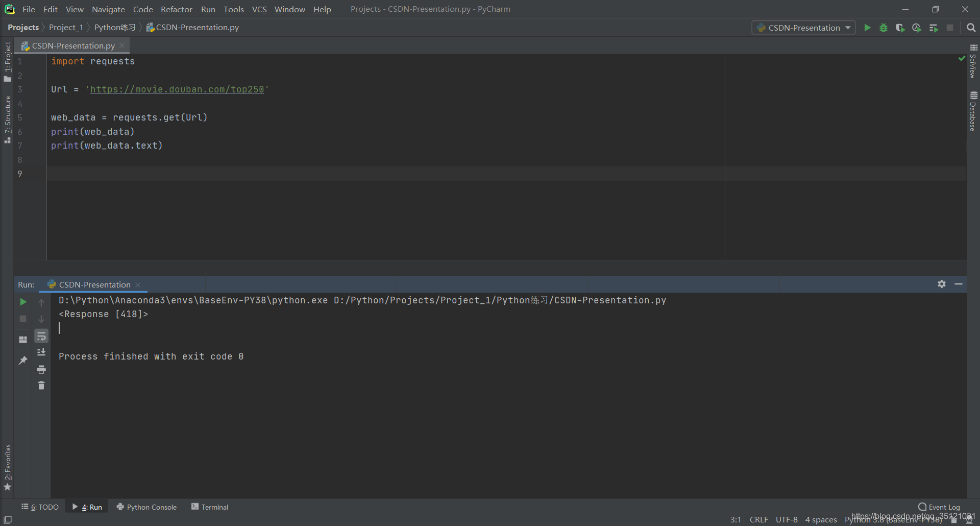Open the Terminal tool window

tap(210, 507)
